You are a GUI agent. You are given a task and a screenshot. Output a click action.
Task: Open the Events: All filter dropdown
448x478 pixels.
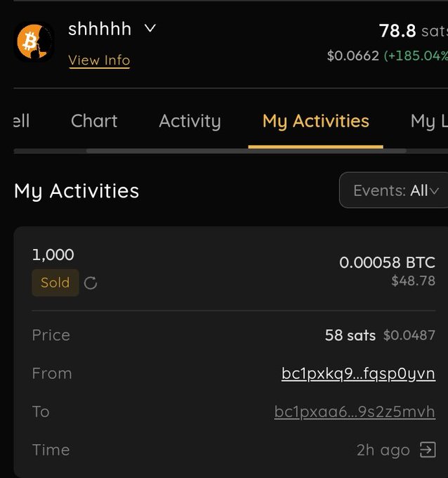click(x=393, y=190)
